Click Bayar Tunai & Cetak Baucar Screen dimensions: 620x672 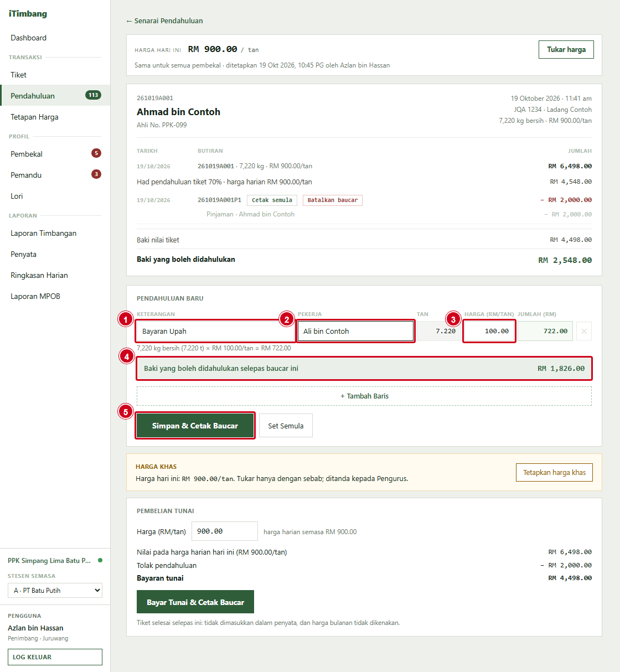coord(195,602)
